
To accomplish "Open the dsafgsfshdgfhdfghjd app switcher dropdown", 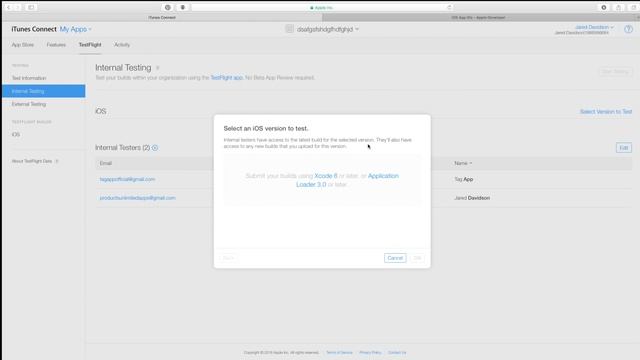I will (x=328, y=29).
